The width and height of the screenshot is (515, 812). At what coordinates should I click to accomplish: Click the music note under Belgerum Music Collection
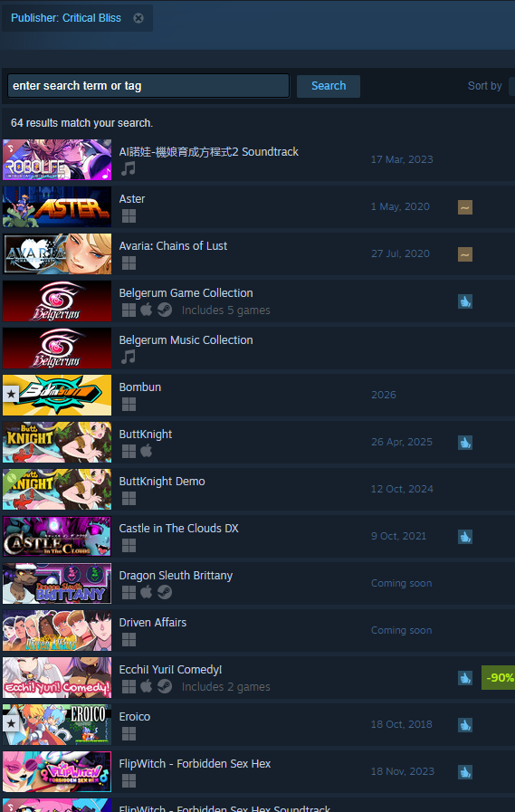point(129,357)
